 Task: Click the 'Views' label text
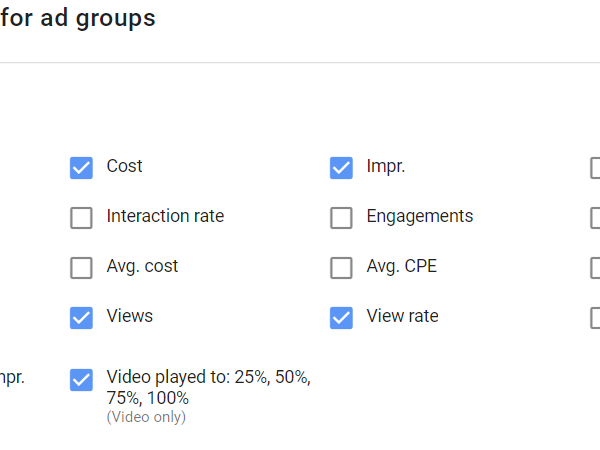(x=130, y=316)
